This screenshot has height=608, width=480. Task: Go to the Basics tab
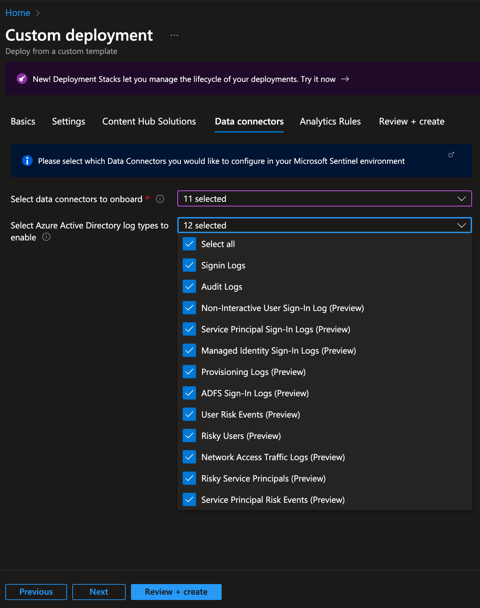23,121
